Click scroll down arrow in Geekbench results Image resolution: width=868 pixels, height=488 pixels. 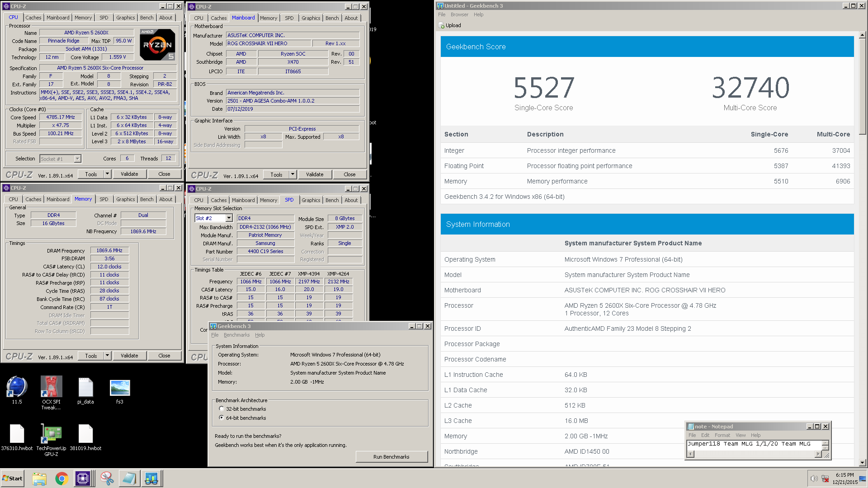[x=863, y=463]
